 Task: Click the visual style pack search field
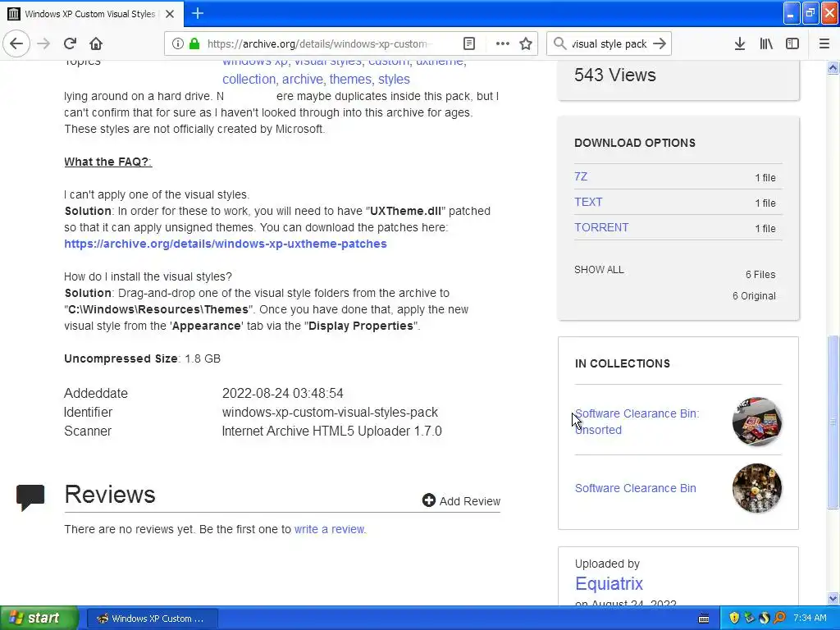click(609, 44)
